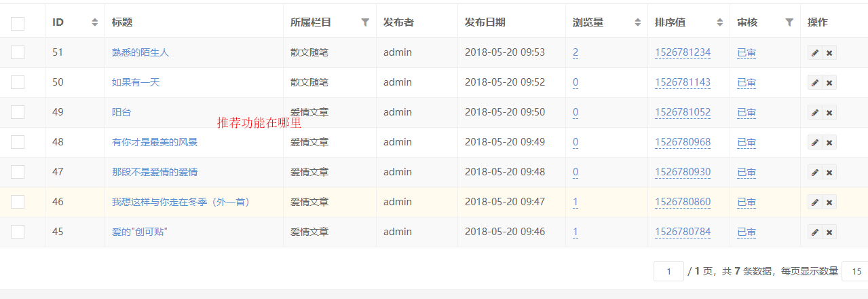Tick the checkbox for article row 51
Screen dimensions: 868x299
tap(18, 52)
